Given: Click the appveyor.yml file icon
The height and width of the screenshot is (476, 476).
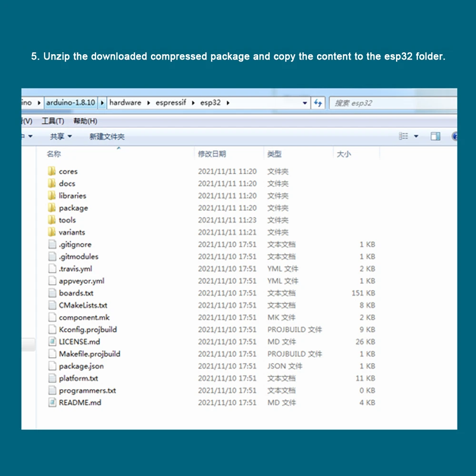Looking at the screenshot, I should tap(52, 280).
